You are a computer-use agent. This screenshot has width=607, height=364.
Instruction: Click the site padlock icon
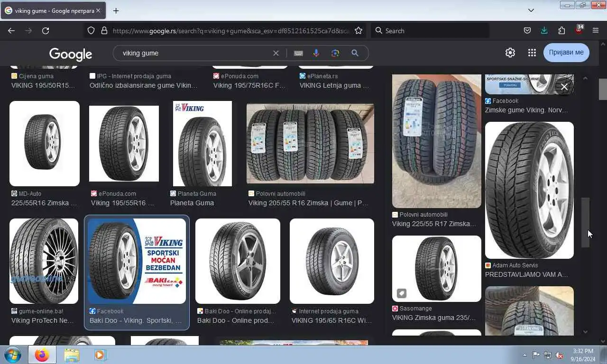(x=104, y=31)
